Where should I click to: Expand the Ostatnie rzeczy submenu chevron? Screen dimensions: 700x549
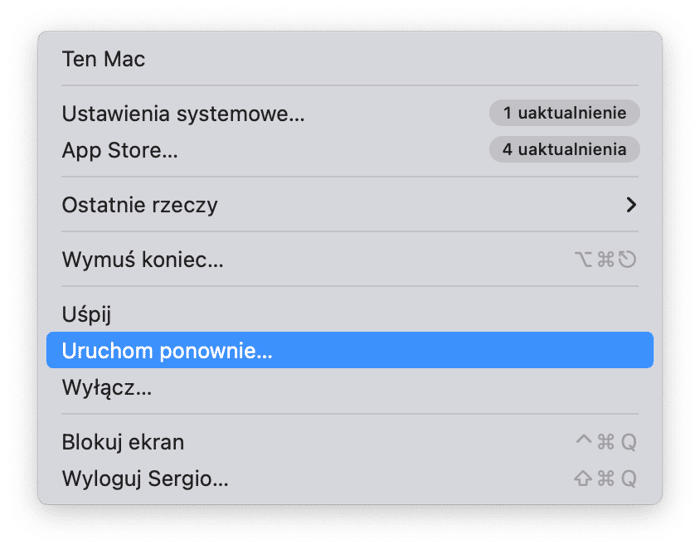[631, 205]
